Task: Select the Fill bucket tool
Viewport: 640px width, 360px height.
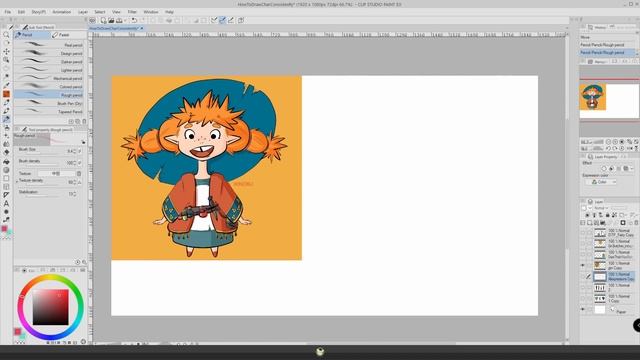Action: pos(6,162)
